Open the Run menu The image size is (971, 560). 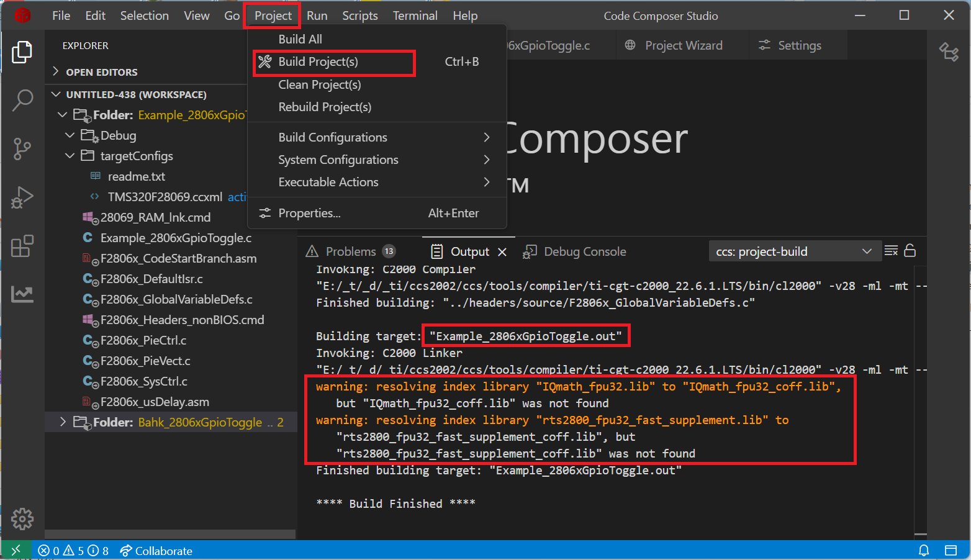coord(317,16)
